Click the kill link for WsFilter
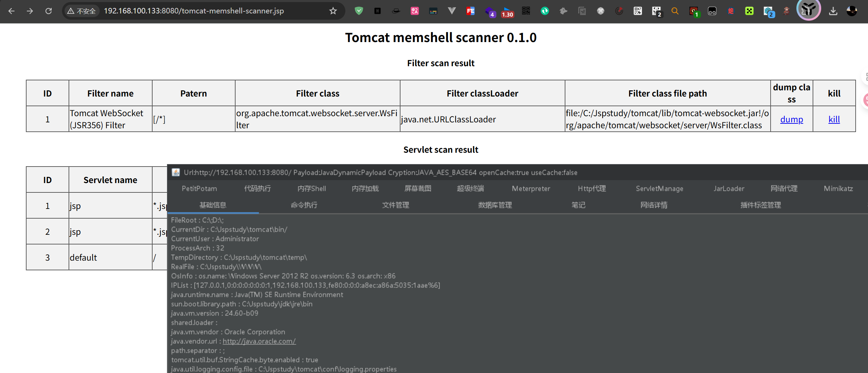 click(834, 119)
